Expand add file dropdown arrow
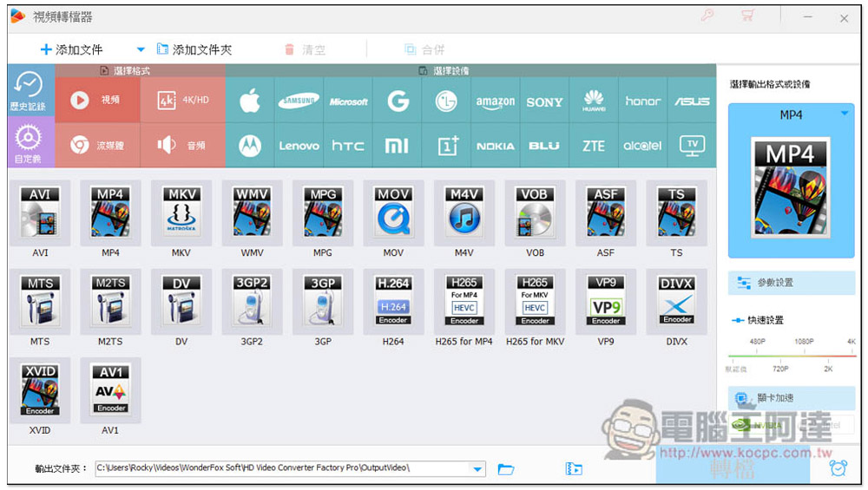 pyautogui.click(x=141, y=49)
